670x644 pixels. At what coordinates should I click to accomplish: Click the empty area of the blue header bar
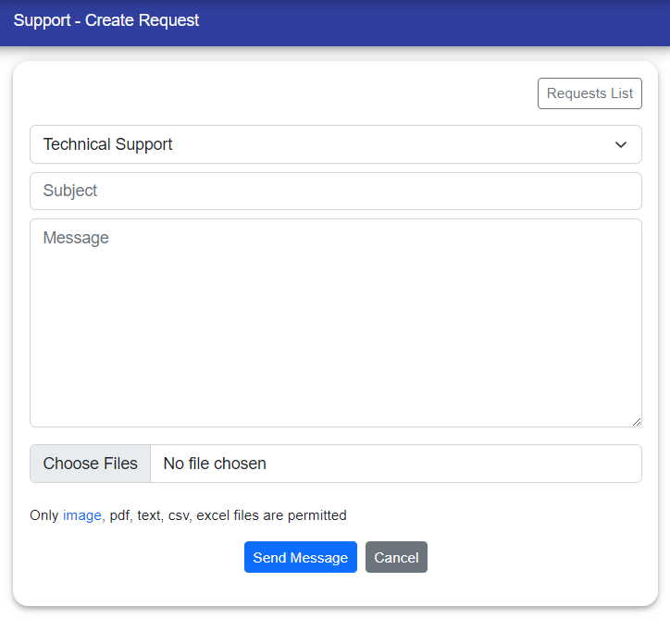pos(435,22)
